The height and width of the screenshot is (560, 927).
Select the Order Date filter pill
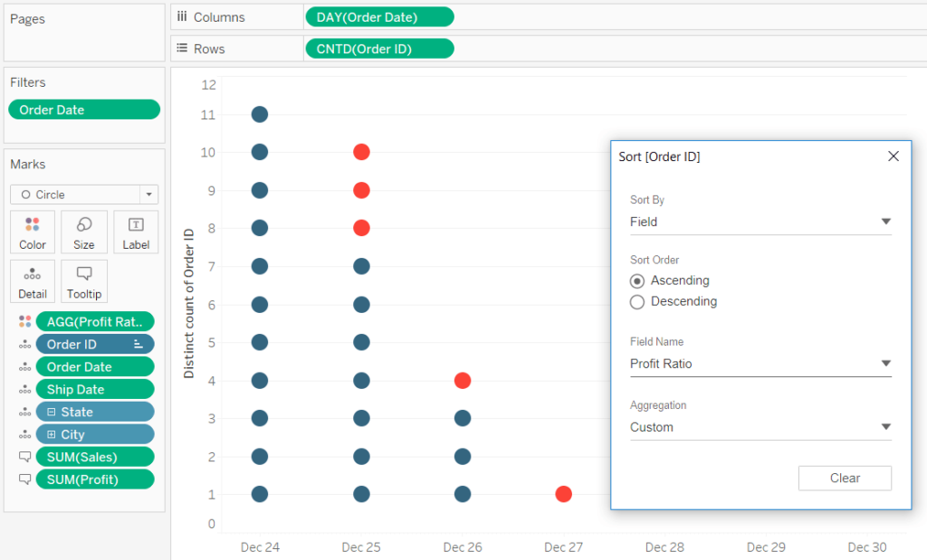(x=83, y=109)
